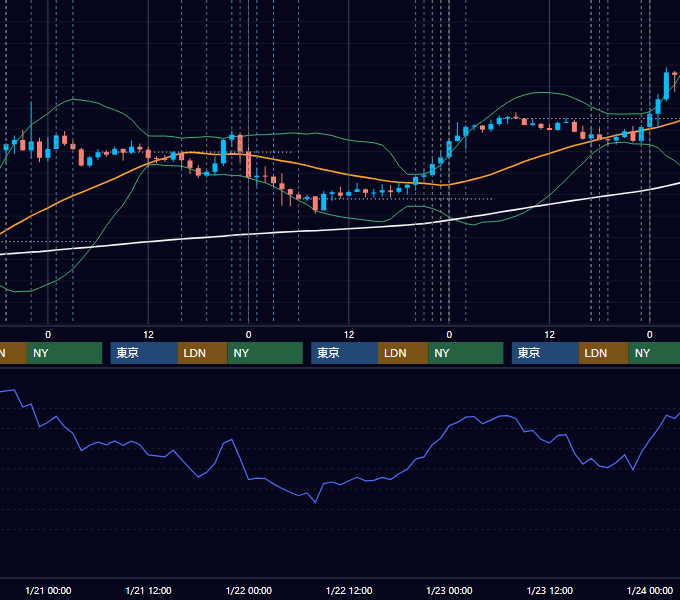Select the NY session block spanning 1/23 00:00
The width and height of the screenshot is (680, 600).
(x=466, y=353)
